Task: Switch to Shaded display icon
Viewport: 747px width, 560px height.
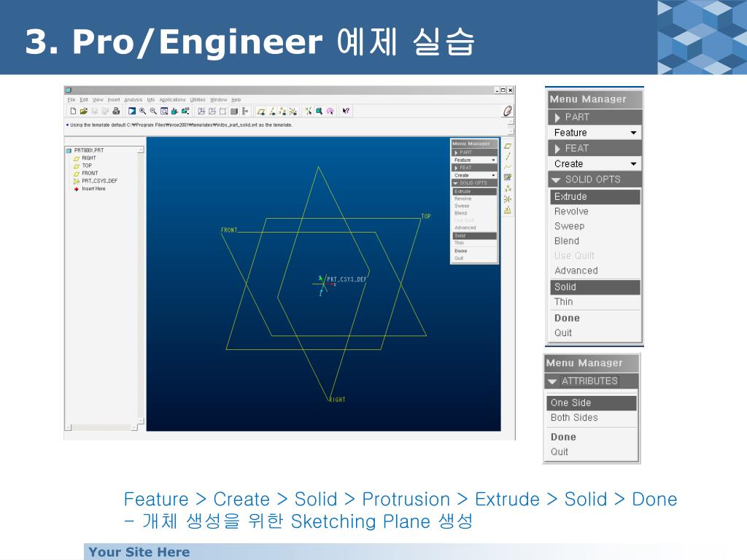Action: (234, 111)
